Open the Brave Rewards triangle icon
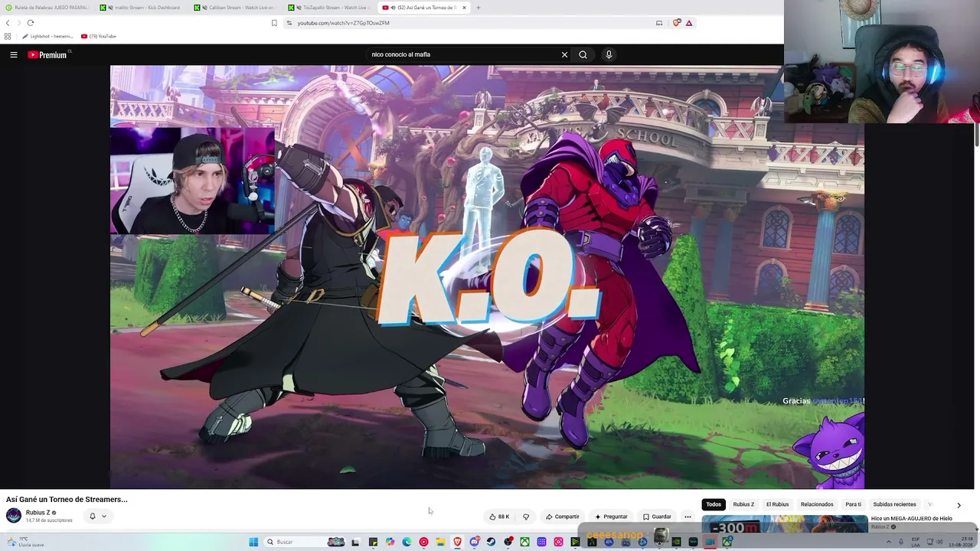The width and height of the screenshot is (980, 551). pos(689,23)
